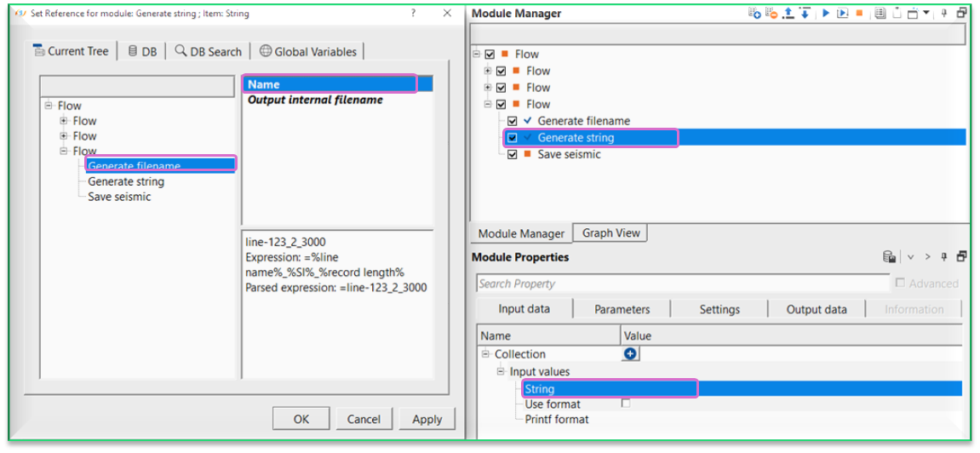Click the blue plus icon beside Collection
The height and width of the screenshot is (453, 980).
630,354
